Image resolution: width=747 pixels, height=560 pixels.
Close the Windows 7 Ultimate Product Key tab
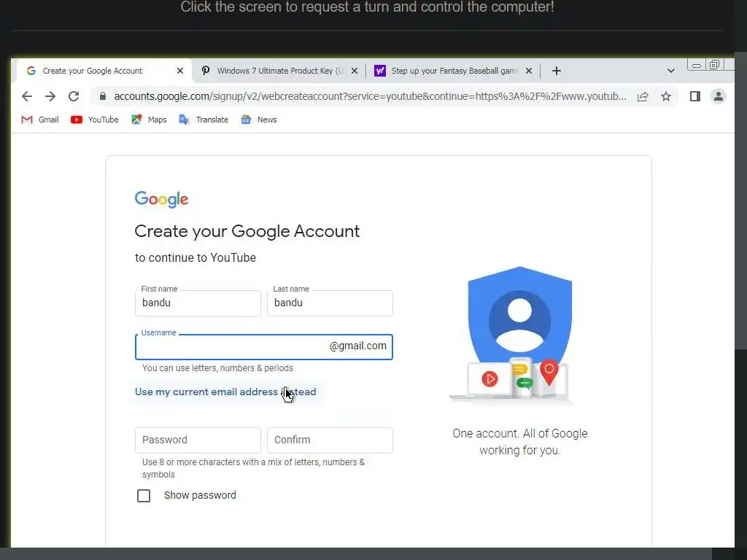click(355, 71)
